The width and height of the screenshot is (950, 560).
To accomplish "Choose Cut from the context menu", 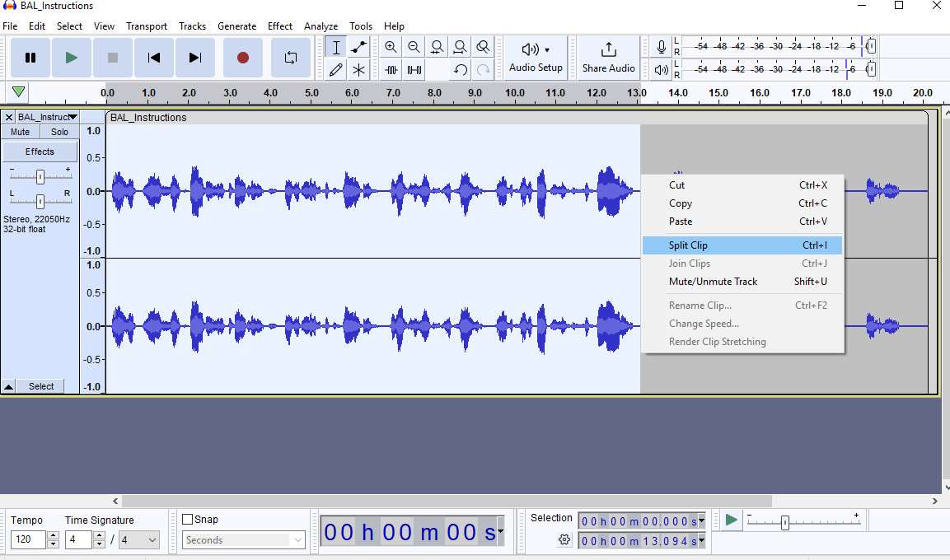I will (x=742, y=185).
